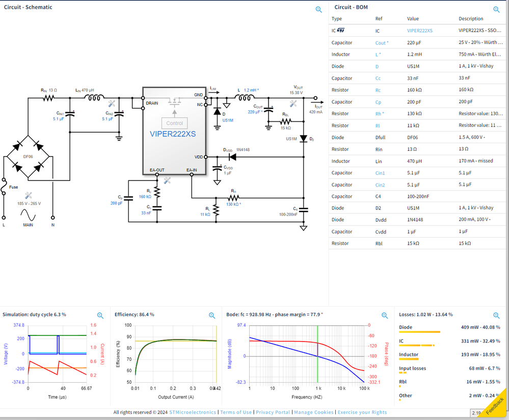Image resolution: width=509 pixels, height=420 pixels.
Task: Select the C4 100-200nF BOM row
Action: pyautogui.click(x=417, y=197)
